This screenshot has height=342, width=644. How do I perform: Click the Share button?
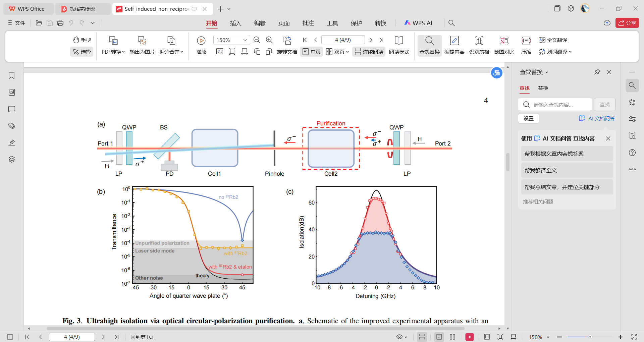[x=627, y=23]
